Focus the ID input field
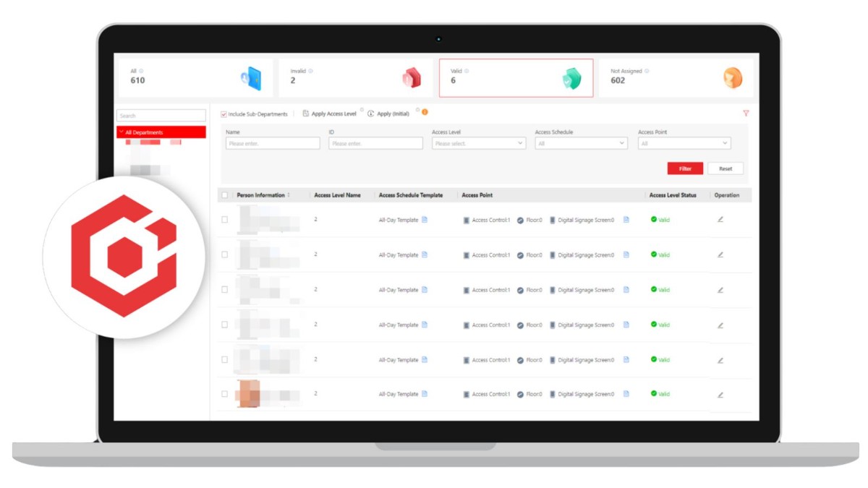 click(x=375, y=143)
